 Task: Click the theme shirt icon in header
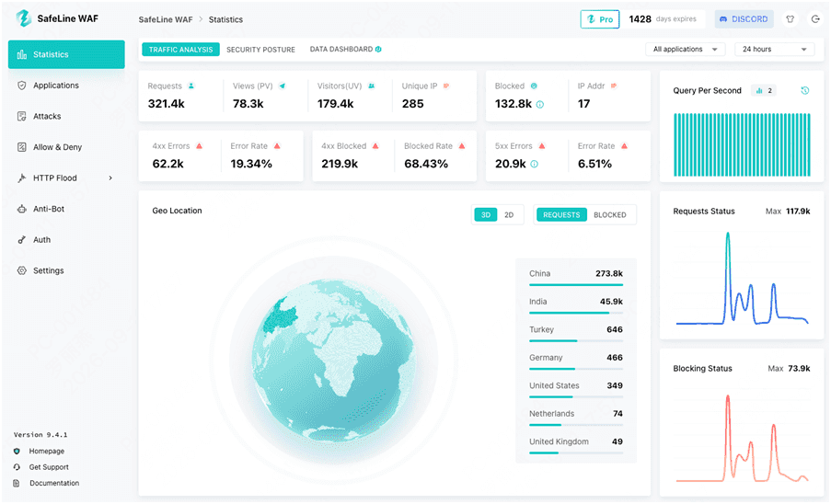pyautogui.click(x=791, y=19)
